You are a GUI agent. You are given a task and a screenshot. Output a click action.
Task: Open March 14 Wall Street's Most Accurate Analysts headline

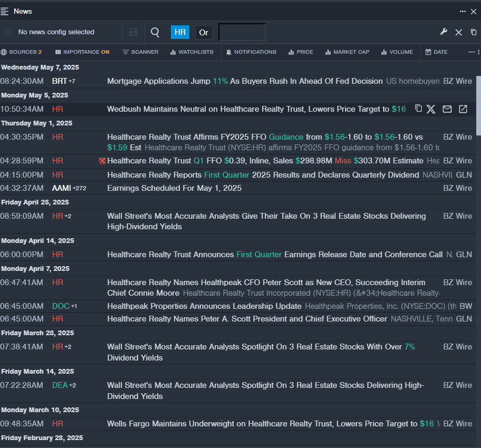point(266,391)
